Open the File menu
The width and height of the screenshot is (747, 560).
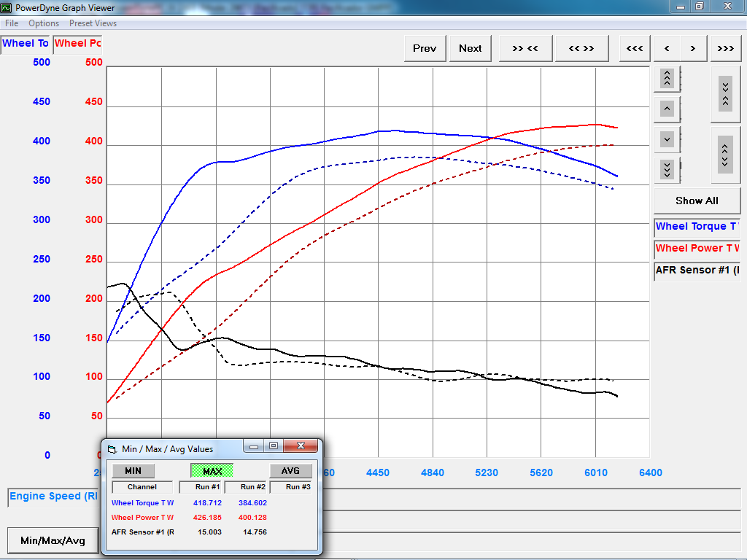point(12,23)
